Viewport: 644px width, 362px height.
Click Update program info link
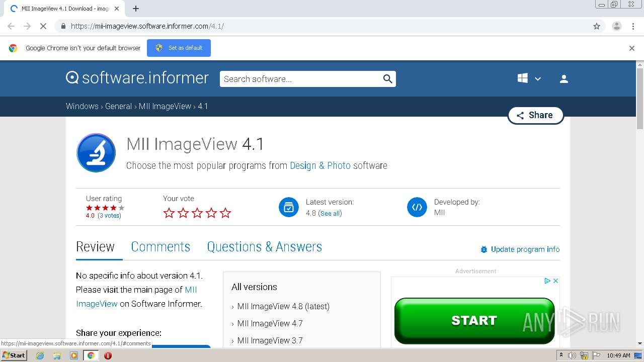click(525, 249)
